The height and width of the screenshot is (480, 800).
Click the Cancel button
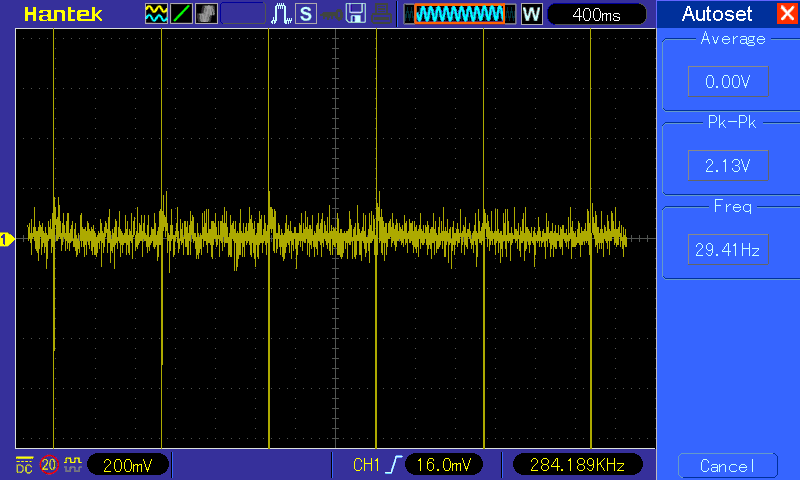click(x=728, y=466)
